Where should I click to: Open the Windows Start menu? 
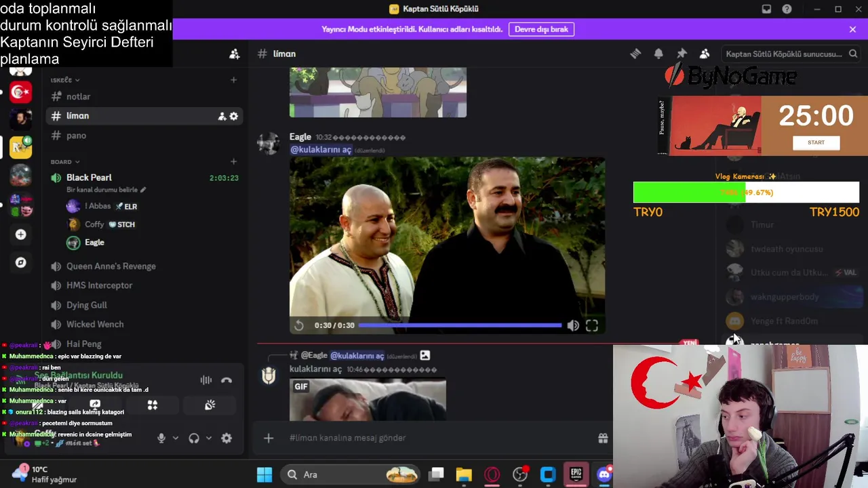pos(264,474)
